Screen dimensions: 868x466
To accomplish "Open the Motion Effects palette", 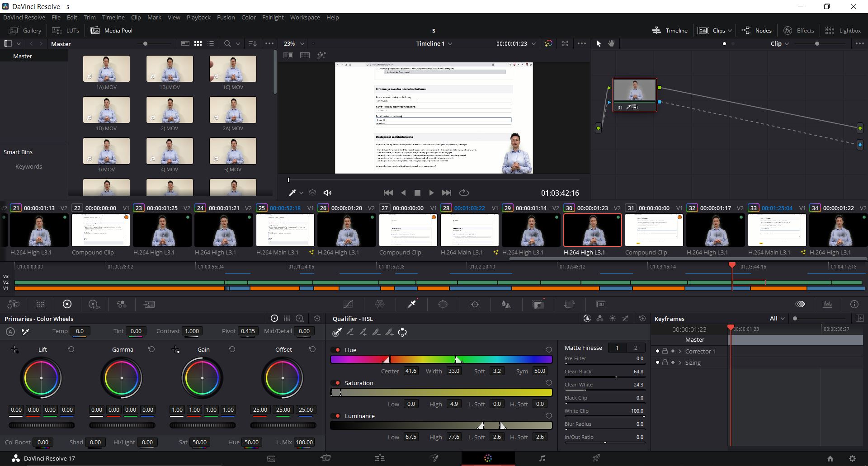I will click(149, 304).
